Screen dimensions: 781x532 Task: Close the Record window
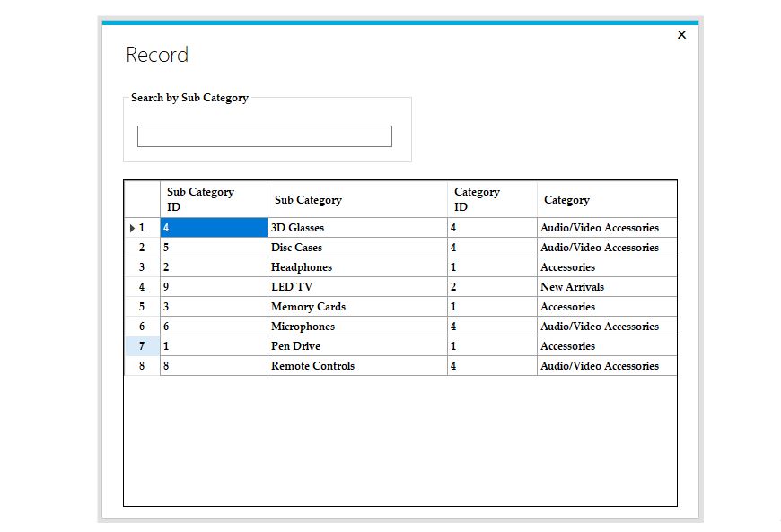tap(681, 34)
